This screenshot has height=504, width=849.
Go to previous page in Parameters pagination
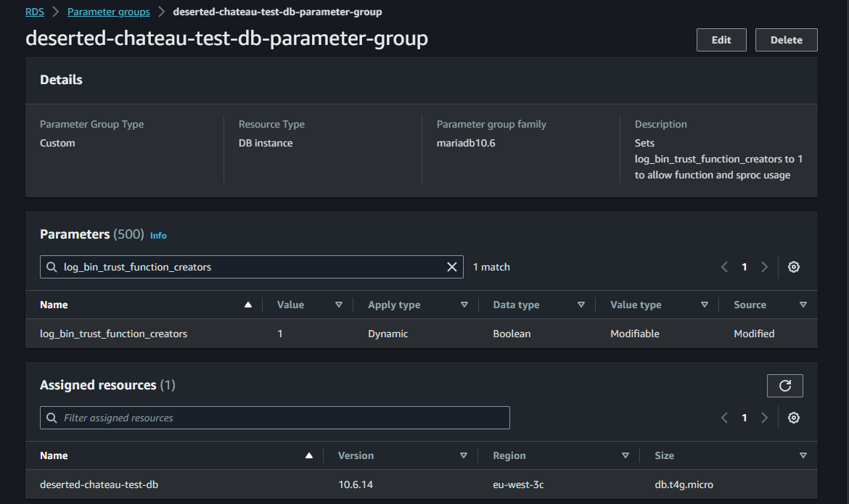coord(724,267)
